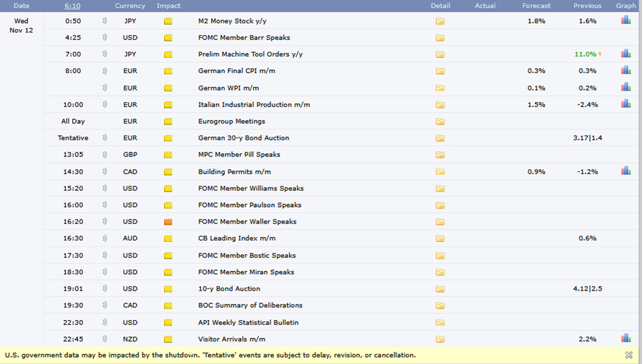This screenshot has width=642, height=364.
Task: Click yellow impact icon for Eurogroup Meetings
Action: point(168,121)
